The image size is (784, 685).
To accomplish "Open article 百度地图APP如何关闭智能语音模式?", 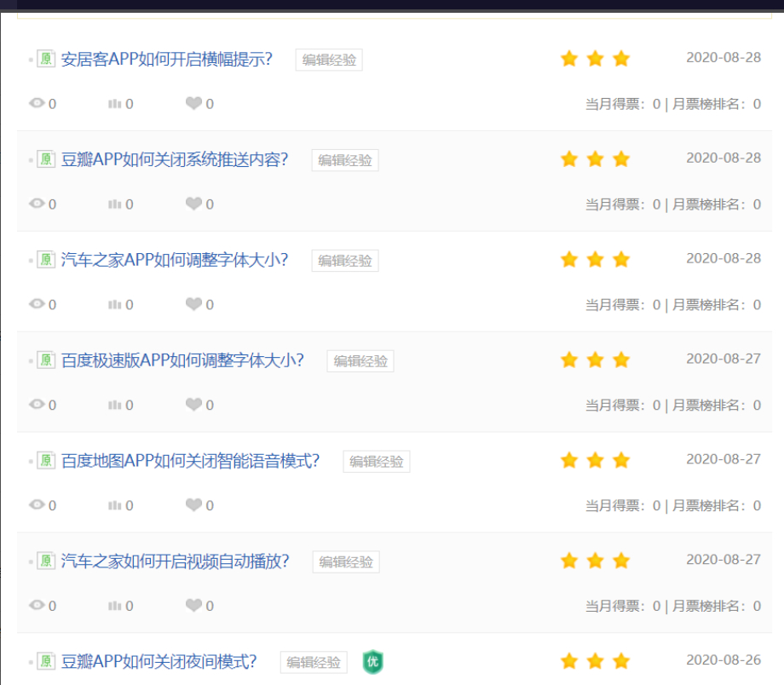I will point(190,461).
